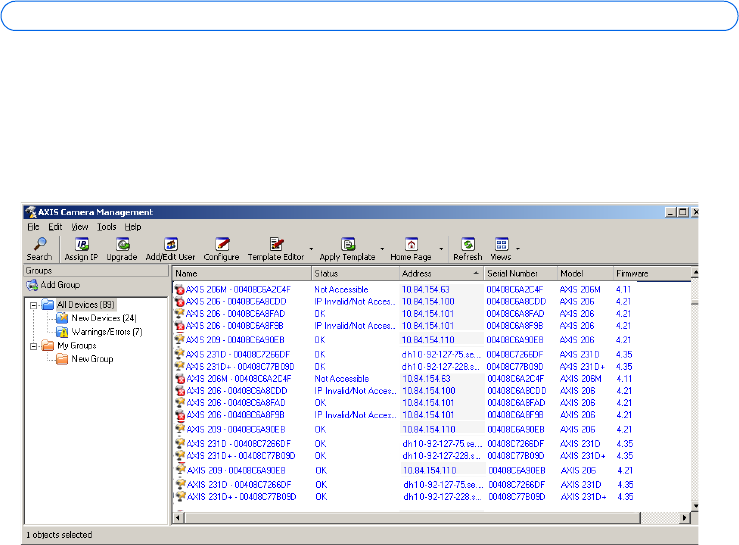Viewport: 739px width, 545px height.
Task: Click the vertical scrollbar down arrow
Action: click(695, 506)
